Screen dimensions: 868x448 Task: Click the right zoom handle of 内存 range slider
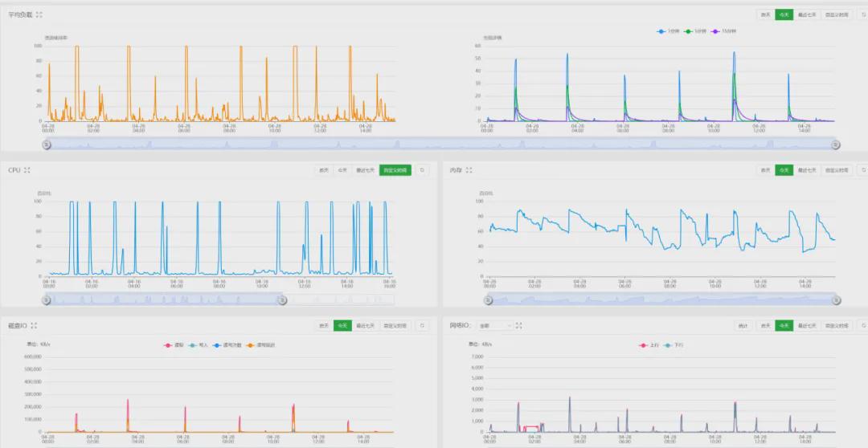tap(835, 299)
